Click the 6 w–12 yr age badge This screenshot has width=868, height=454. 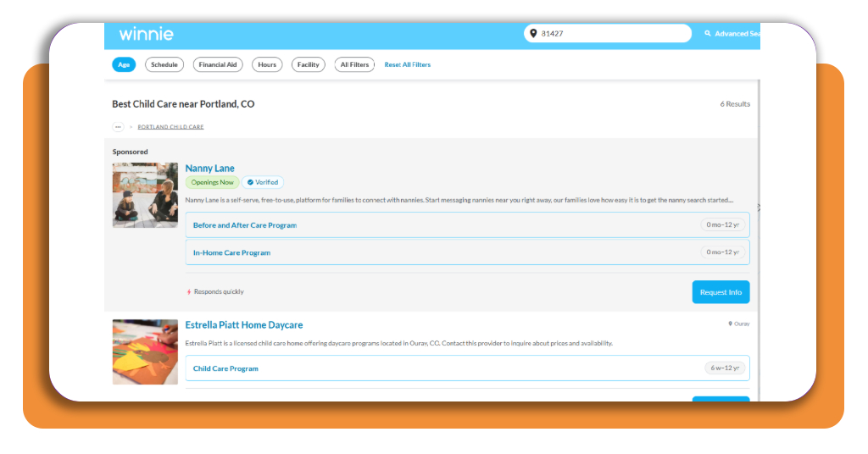coord(725,368)
